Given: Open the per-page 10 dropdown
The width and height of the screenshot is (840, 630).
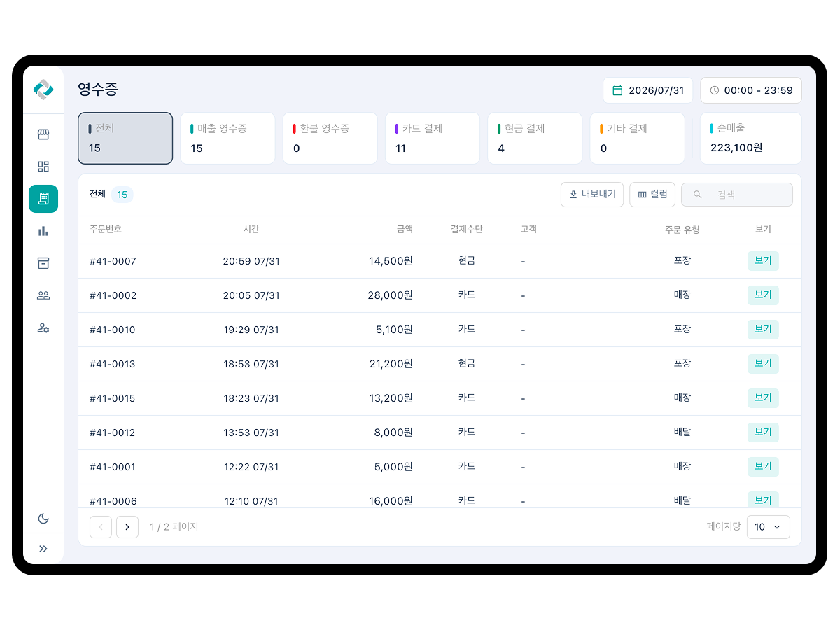Looking at the screenshot, I should click(x=769, y=527).
